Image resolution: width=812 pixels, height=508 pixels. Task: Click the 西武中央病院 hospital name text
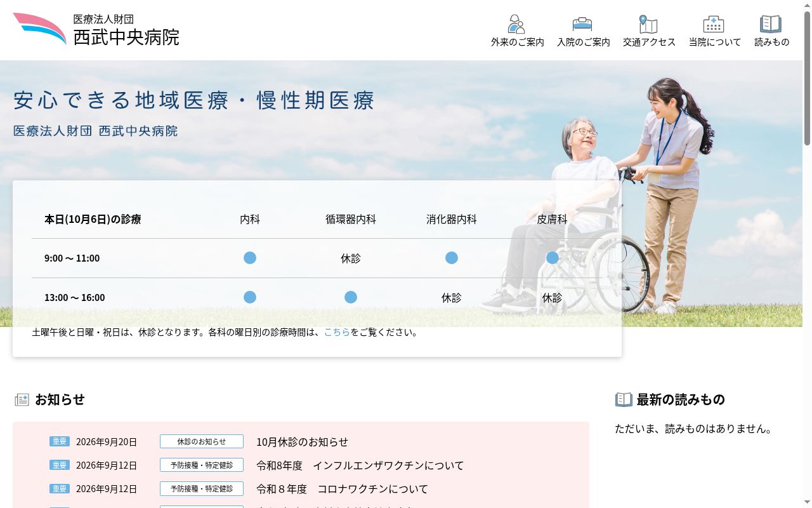[126, 37]
